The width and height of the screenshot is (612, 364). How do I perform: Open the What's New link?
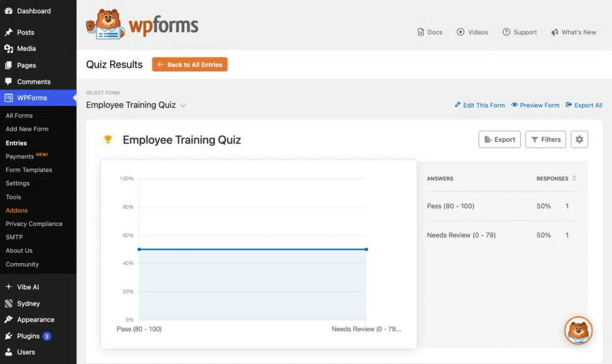click(573, 32)
